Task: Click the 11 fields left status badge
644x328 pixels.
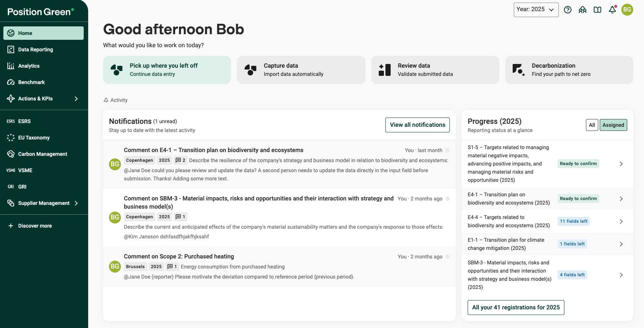Action: [574, 221]
